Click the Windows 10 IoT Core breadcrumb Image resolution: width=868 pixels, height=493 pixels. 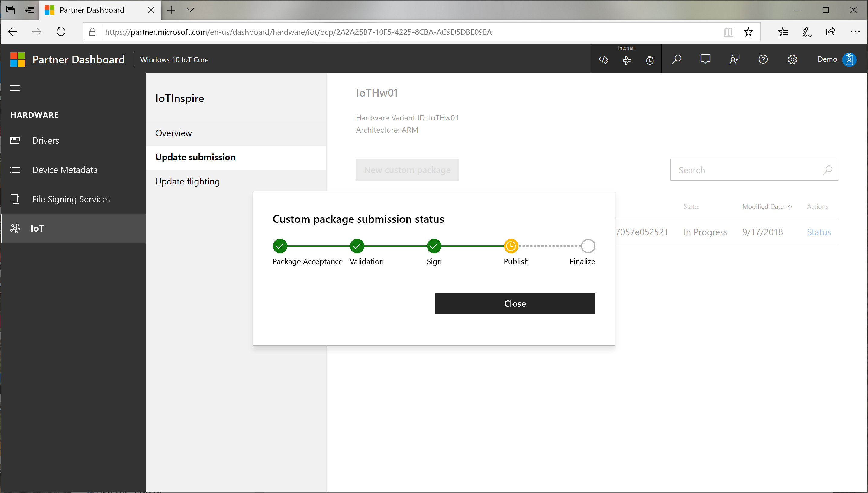177,59
